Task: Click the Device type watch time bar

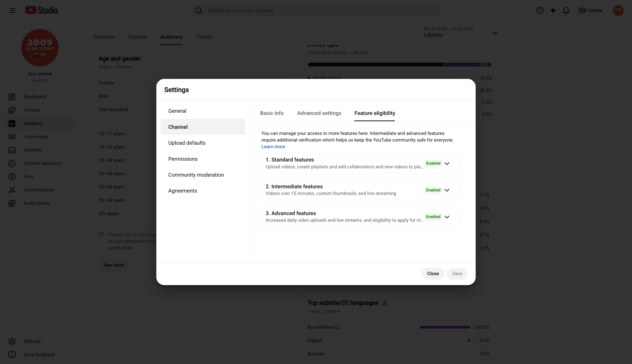Action: 400,64
